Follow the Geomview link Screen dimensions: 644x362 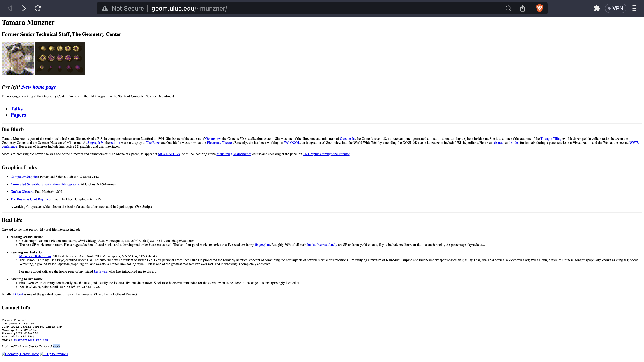213,138
